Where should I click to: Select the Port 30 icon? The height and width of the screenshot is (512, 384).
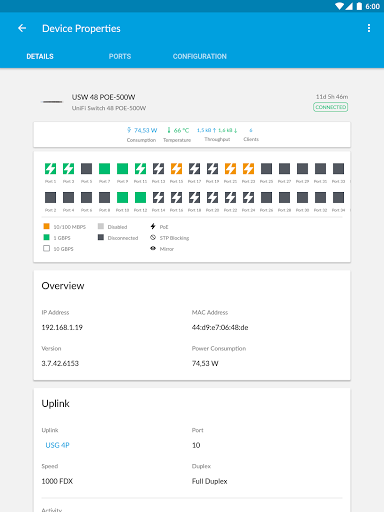[x=302, y=197]
